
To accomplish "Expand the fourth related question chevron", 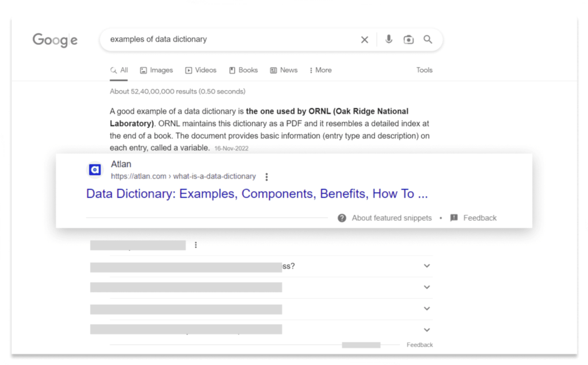I will coord(427,330).
